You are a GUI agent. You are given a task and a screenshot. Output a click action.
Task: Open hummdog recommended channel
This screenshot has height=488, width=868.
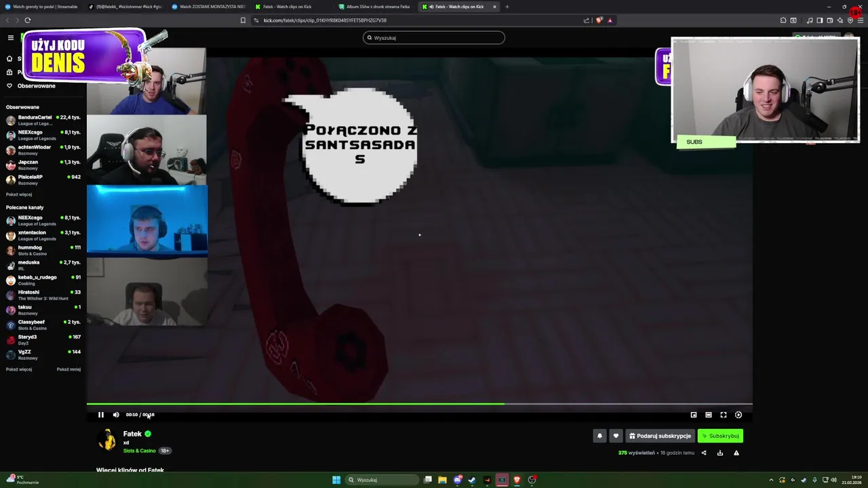click(43, 250)
